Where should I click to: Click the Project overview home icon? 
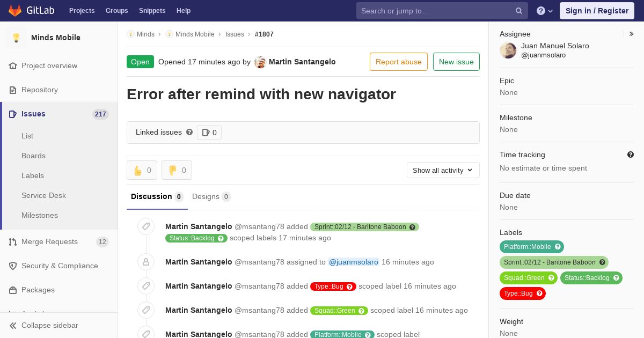tap(13, 65)
